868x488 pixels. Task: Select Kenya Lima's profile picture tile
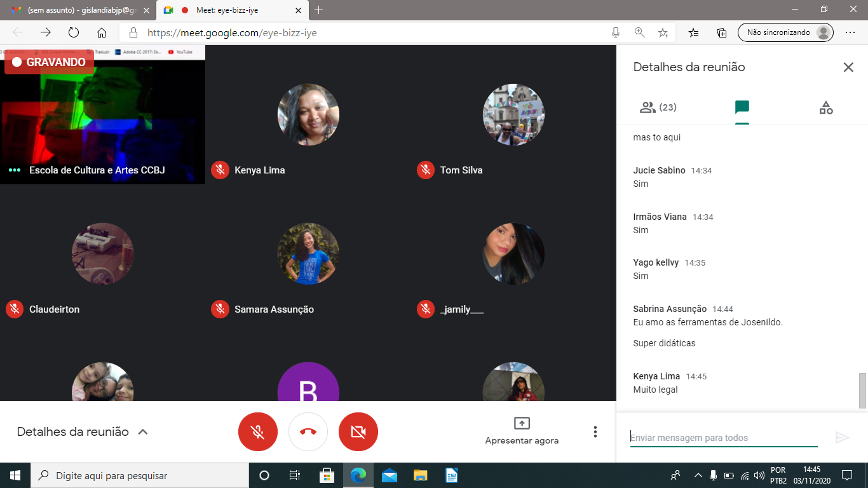click(308, 115)
